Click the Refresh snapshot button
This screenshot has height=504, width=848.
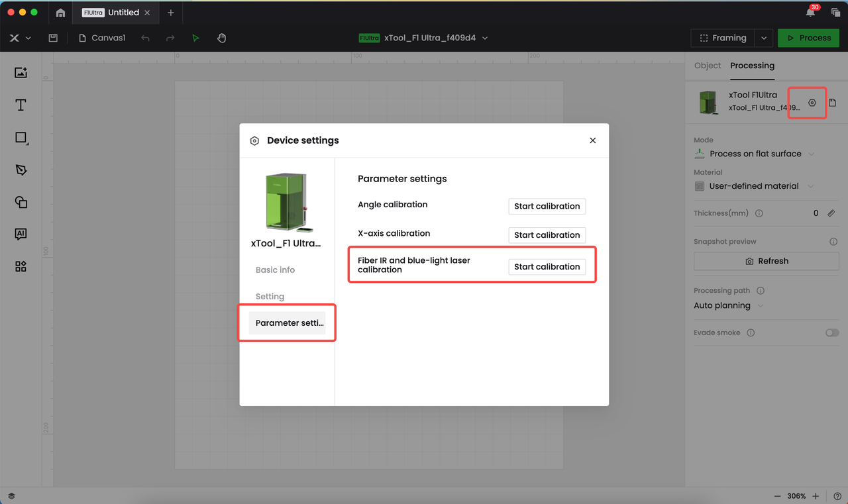click(x=767, y=261)
